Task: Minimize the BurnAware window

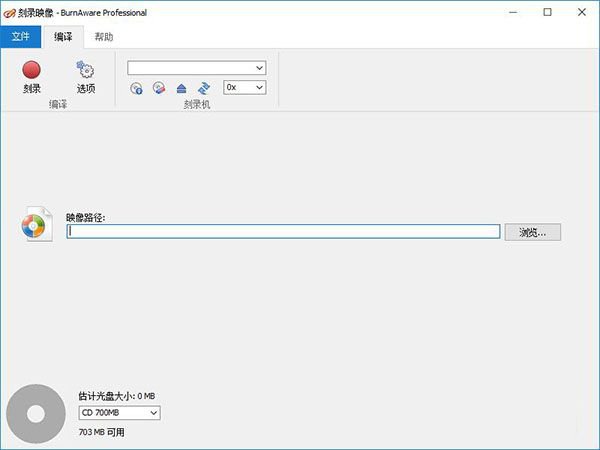Action: tap(513, 13)
